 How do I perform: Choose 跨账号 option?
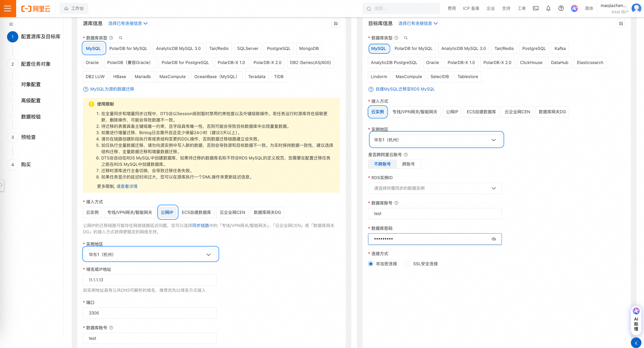(x=408, y=164)
